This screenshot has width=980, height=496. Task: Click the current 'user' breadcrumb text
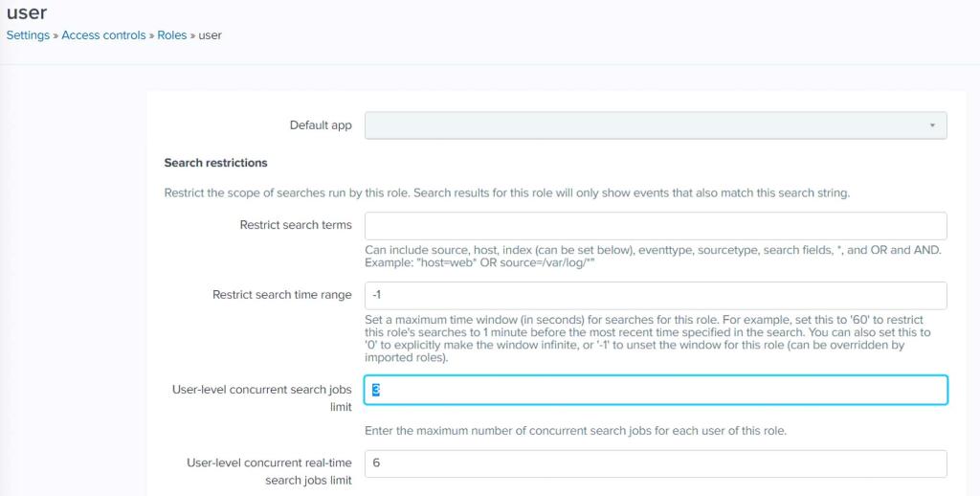pyautogui.click(x=211, y=35)
